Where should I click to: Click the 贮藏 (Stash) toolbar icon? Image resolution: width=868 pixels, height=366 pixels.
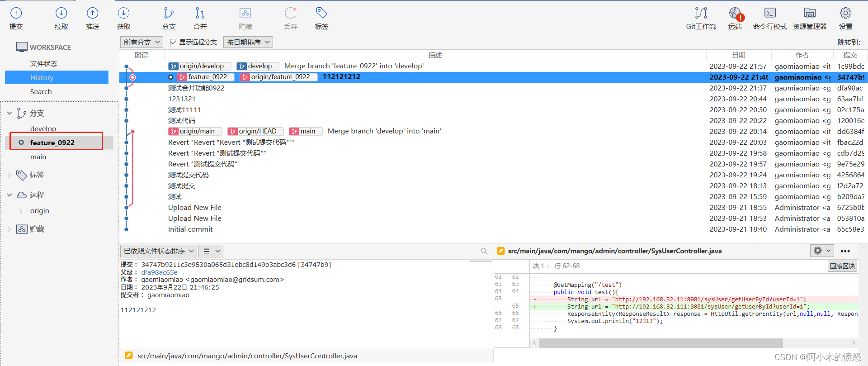point(245,14)
